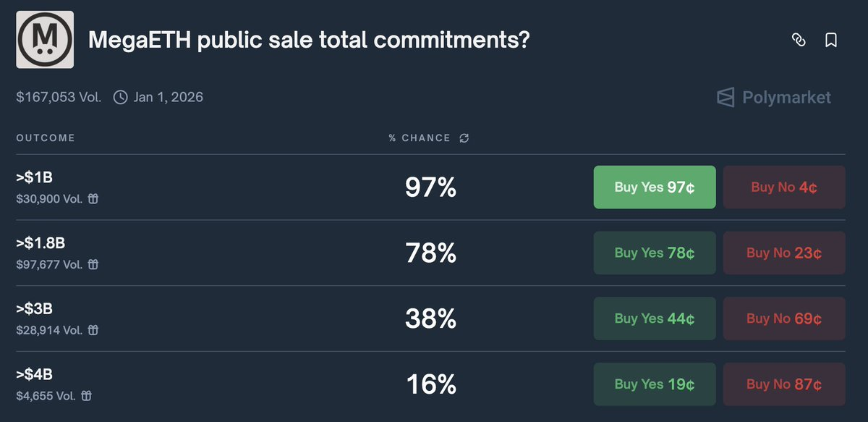The width and height of the screenshot is (868, 422).
Task: Select the MegaETH market logo image
Action: pos(45,38)
